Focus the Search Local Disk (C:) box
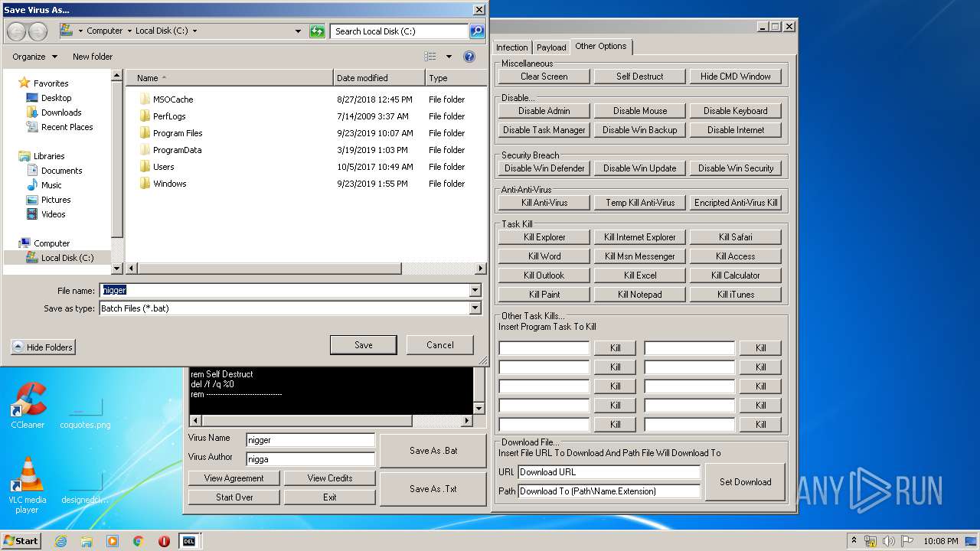This screenshot has width=980, height=551. (400, 31)
